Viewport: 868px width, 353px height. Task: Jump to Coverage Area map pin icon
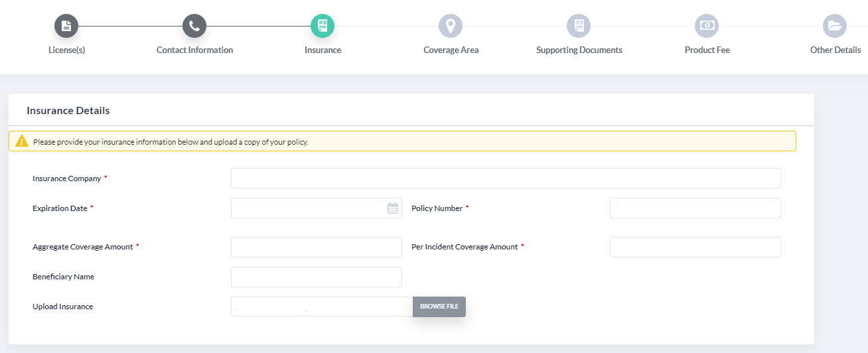coord(451,26)
